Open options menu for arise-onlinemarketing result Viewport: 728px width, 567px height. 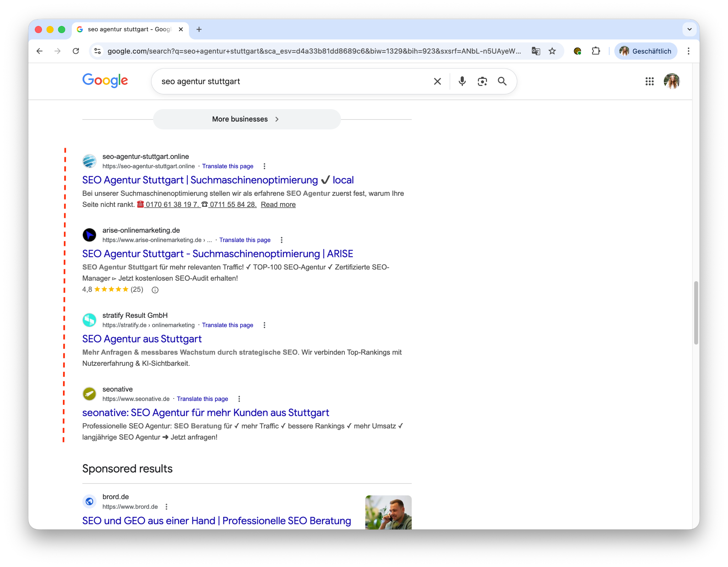pos(281,240)
